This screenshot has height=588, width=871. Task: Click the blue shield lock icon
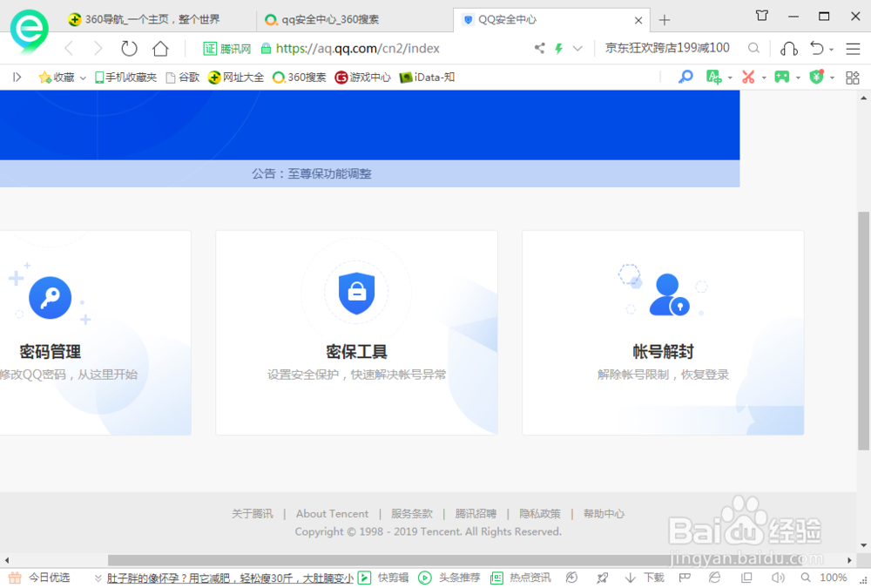356,294
